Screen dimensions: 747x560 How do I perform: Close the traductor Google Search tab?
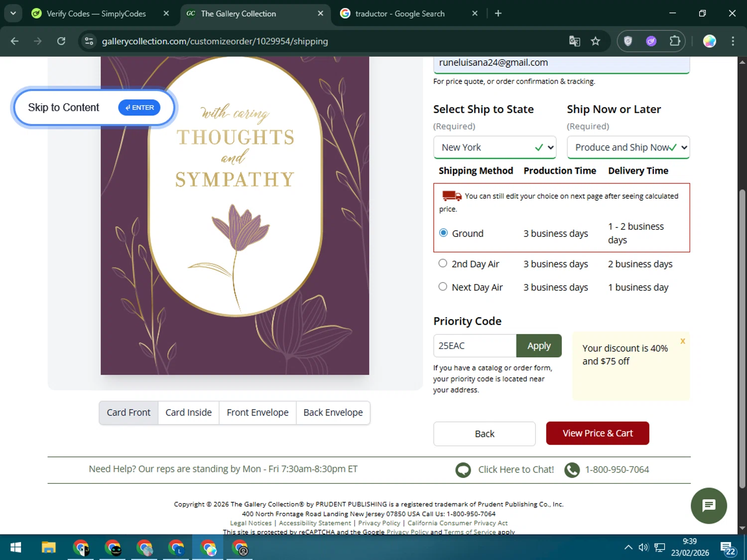475,13
